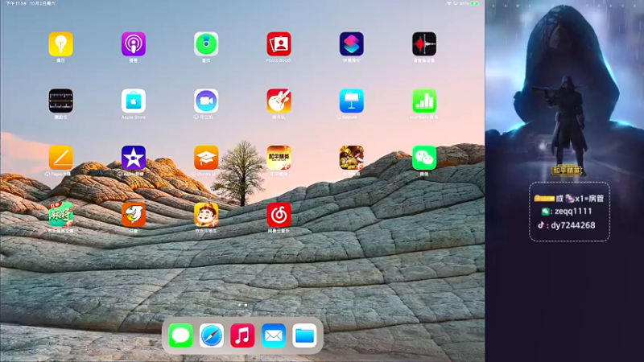644x362 pixels.
Task: Open Safari compass icon in dock
Action: coord(212,335)
